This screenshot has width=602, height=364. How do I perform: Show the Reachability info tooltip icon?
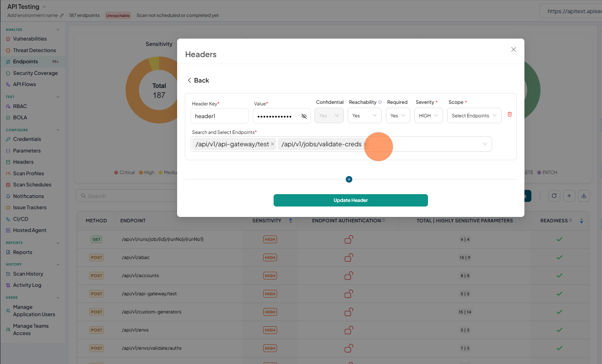coord(380,102)
